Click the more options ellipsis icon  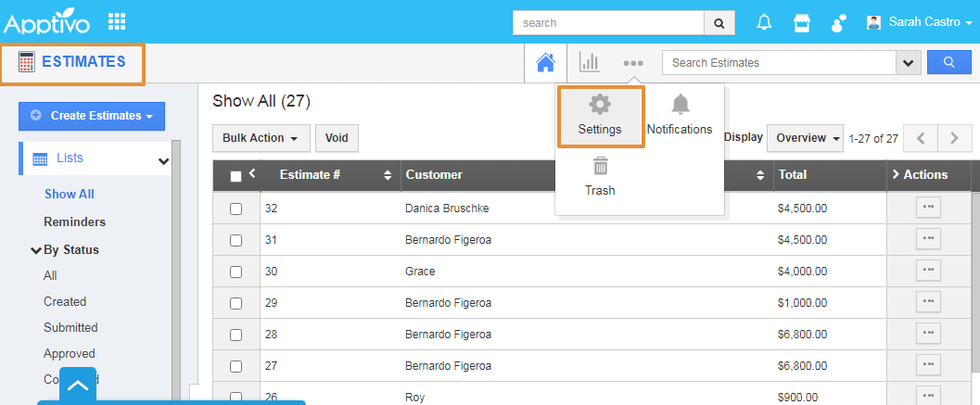coord(633,63)
